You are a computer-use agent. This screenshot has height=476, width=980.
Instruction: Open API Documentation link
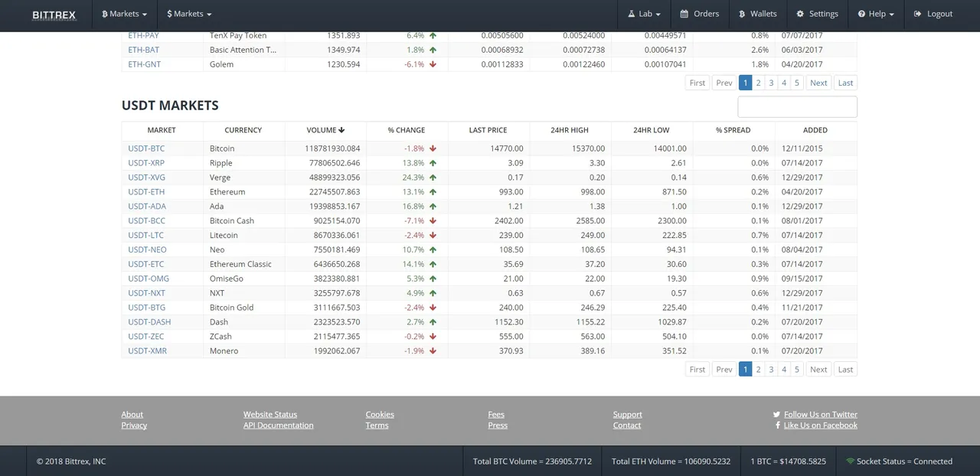click(x=279, y=425)
